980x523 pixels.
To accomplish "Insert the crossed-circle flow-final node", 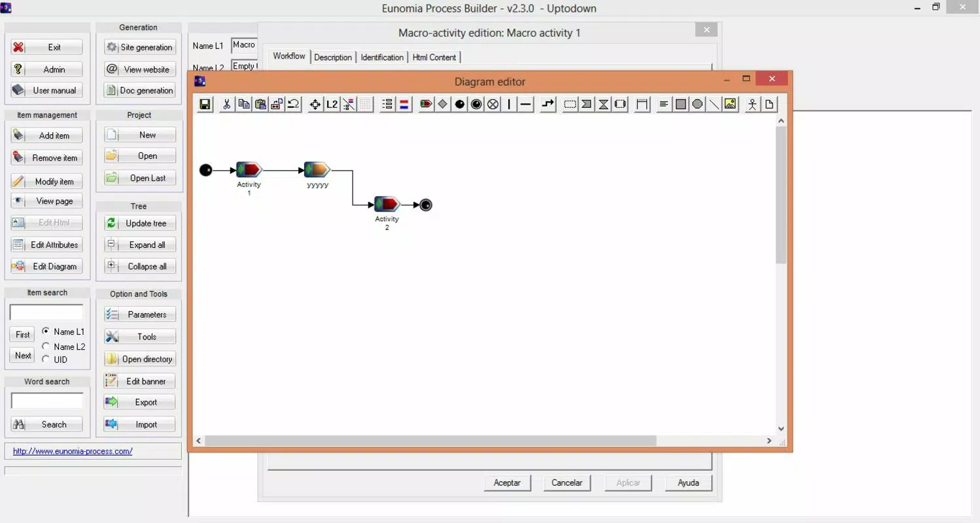I will point(493,104).
